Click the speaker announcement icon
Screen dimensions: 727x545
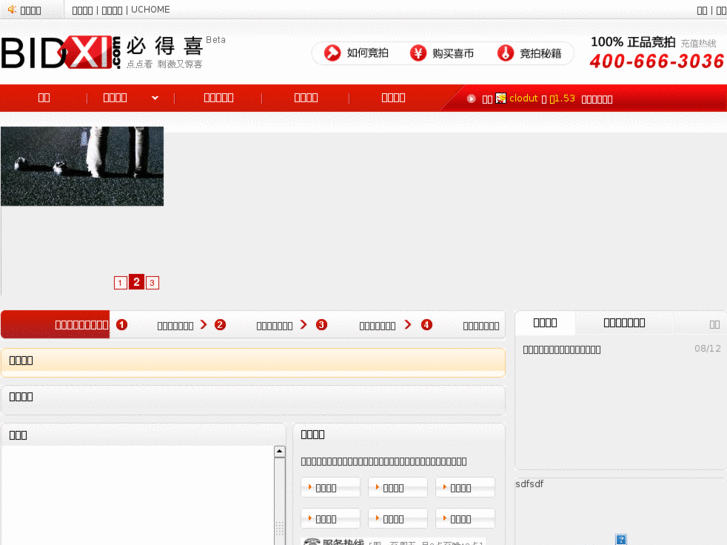(12, 9)
